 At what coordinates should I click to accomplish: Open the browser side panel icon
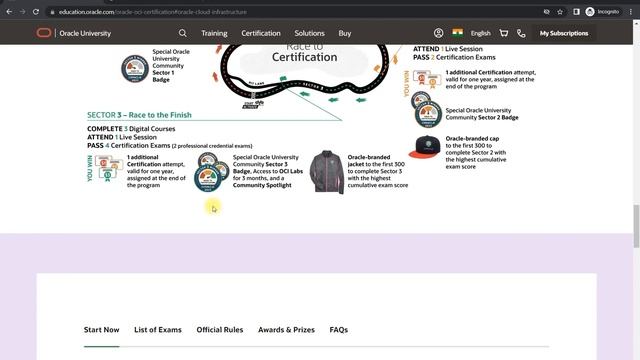576,12
